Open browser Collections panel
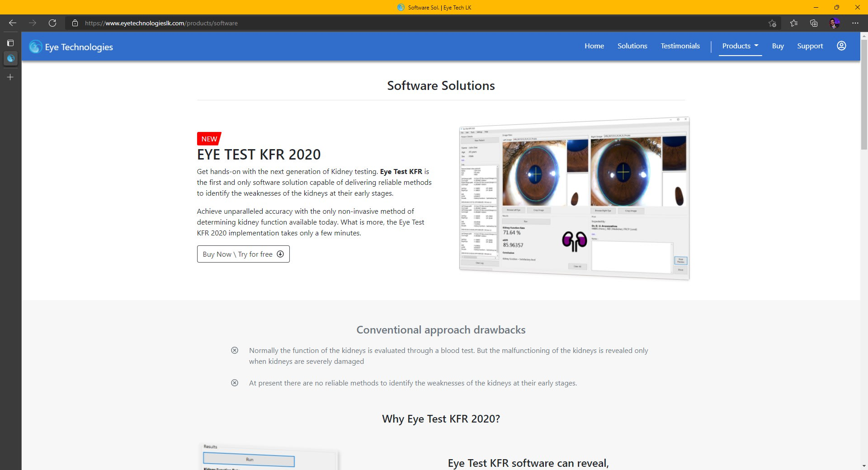The image size is (868, 470). point(814,23)
